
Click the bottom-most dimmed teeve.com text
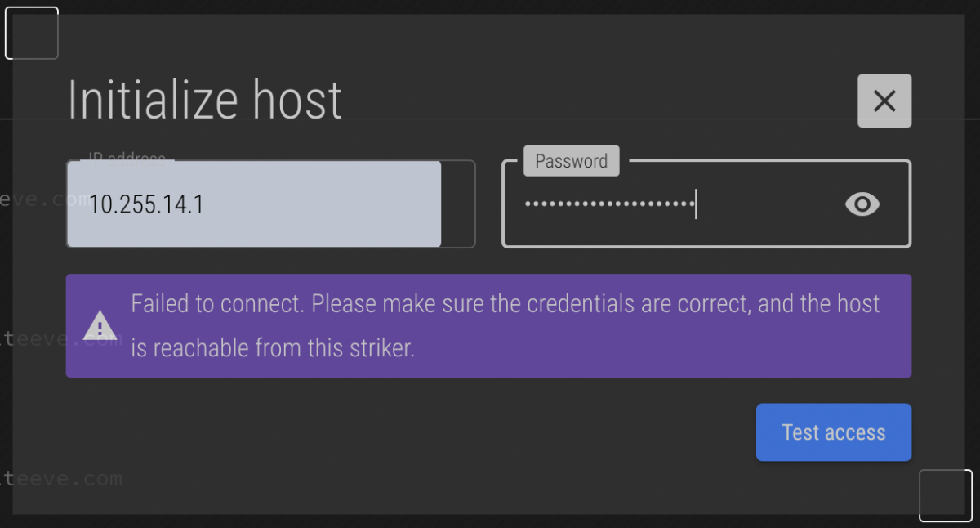click(61, 478)
